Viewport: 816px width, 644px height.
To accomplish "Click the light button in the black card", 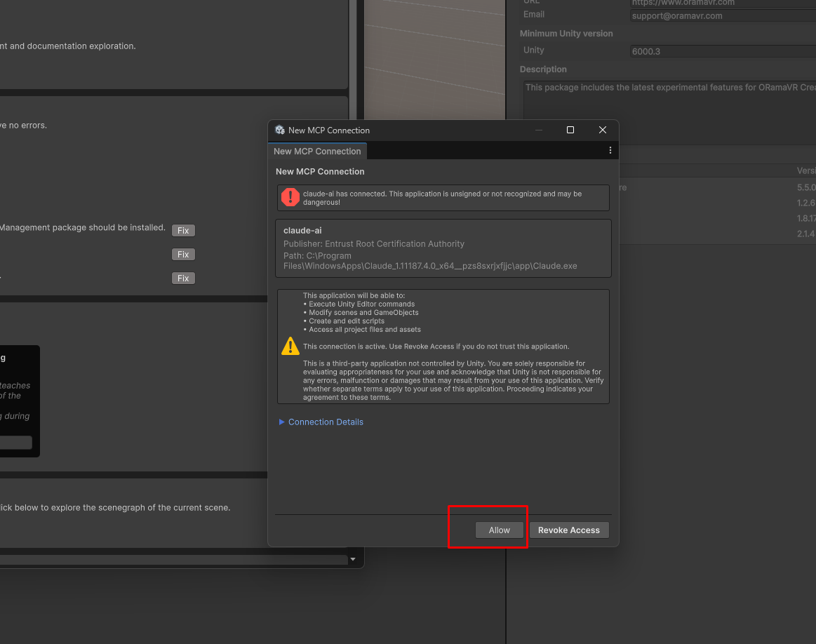I will (15, 443).
